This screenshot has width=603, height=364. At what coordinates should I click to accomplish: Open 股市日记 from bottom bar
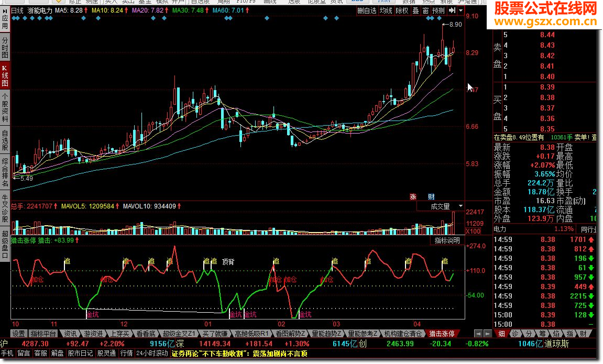pyautogui.click(x=80, y=353)
